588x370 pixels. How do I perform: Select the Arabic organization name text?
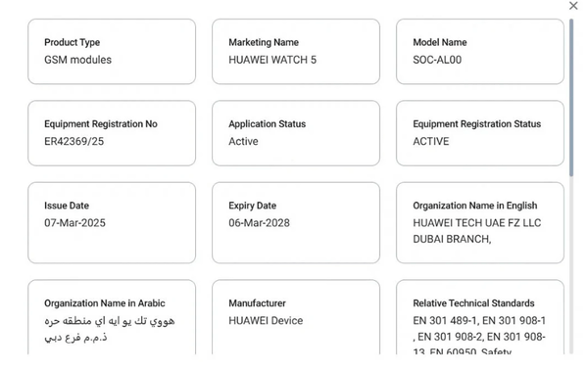[x=110, y=329]
